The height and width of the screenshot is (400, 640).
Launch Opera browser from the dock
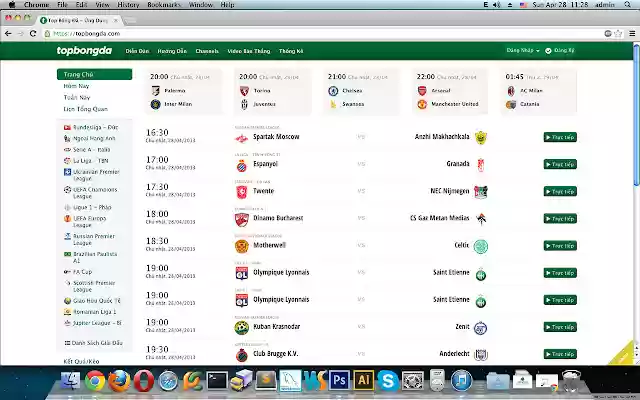pyautogui.click(x=144, y=381)
